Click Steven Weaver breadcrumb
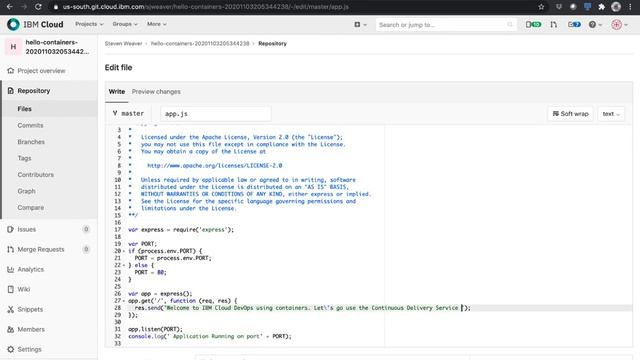 tap(123, 44)
